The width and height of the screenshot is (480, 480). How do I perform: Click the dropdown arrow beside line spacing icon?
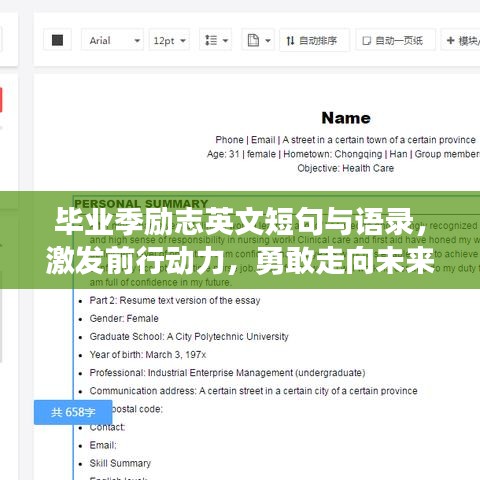[x=225, y=41]
